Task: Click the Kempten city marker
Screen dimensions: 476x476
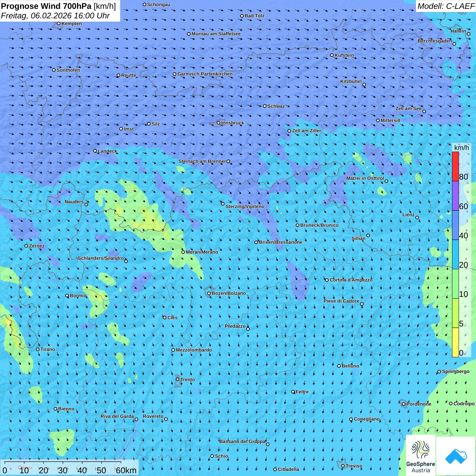Action: (x=58, y=23)
